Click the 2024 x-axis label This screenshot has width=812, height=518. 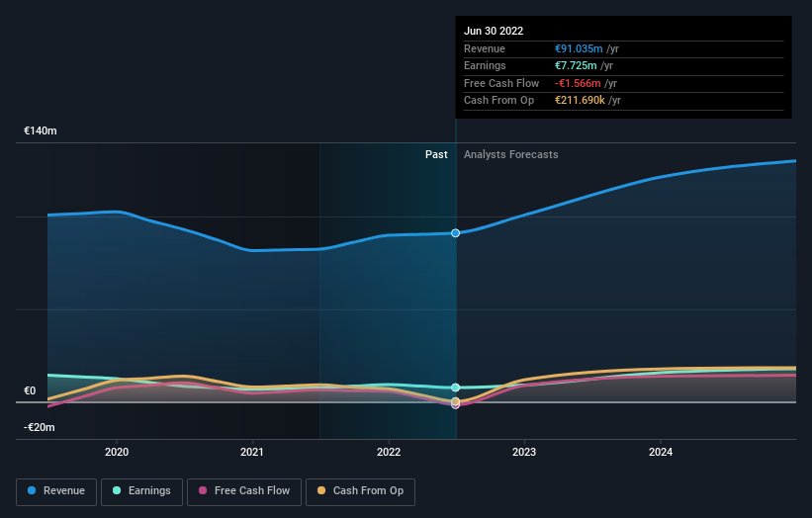tap(661, 452)
